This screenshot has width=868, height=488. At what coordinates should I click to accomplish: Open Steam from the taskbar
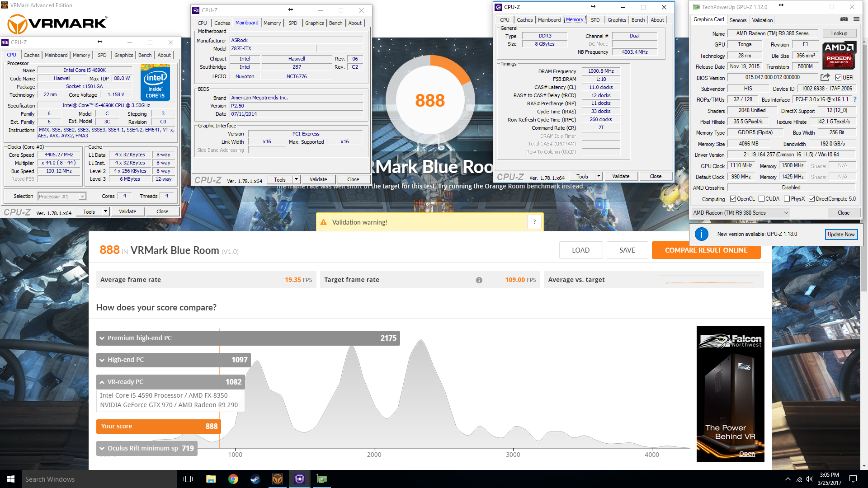click(x=255, y=479)
